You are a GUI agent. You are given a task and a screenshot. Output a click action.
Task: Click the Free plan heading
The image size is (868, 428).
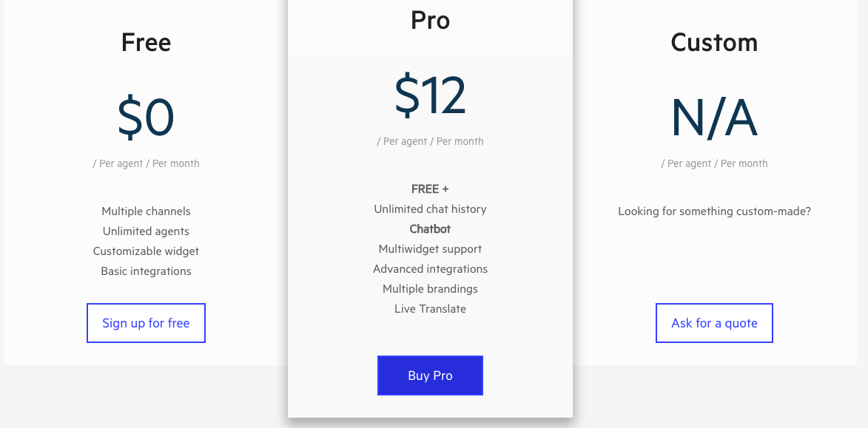pos(146,42)
